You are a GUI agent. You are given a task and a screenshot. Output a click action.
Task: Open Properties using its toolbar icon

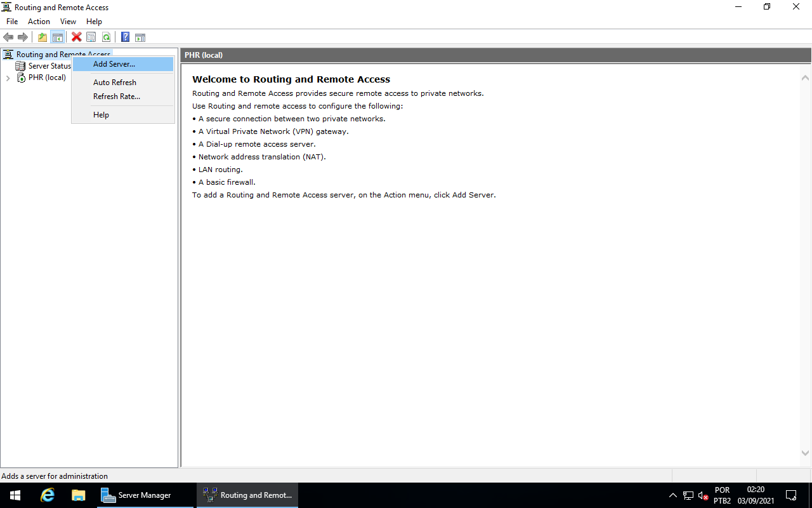point(91,37)
